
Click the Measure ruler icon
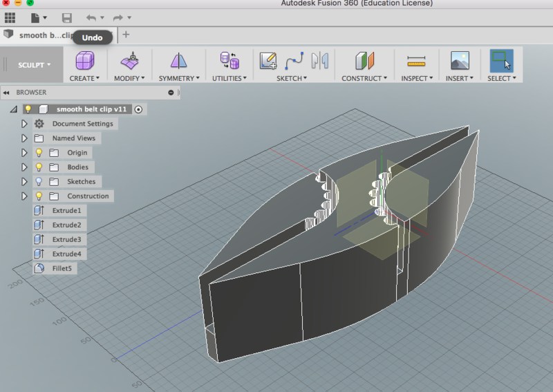coord(416,61)
